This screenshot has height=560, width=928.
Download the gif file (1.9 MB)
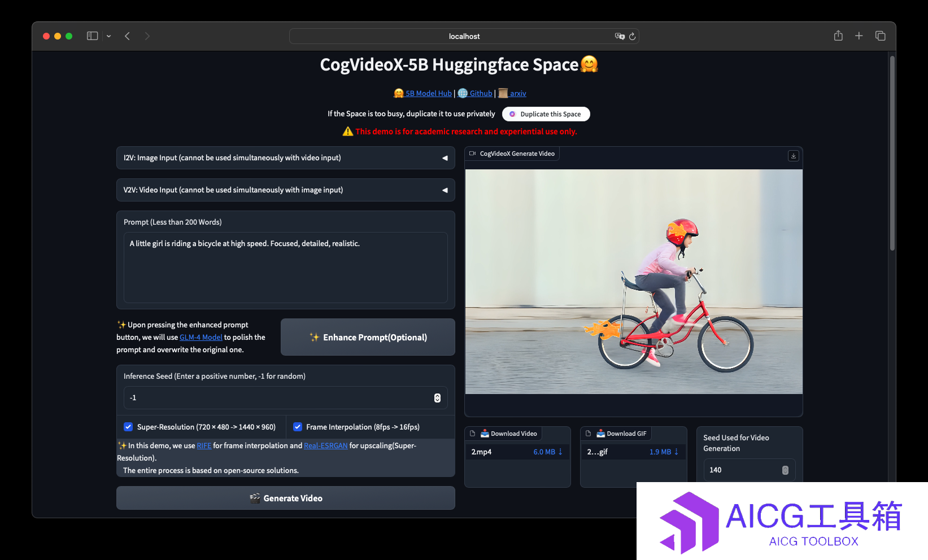[664, 452]
